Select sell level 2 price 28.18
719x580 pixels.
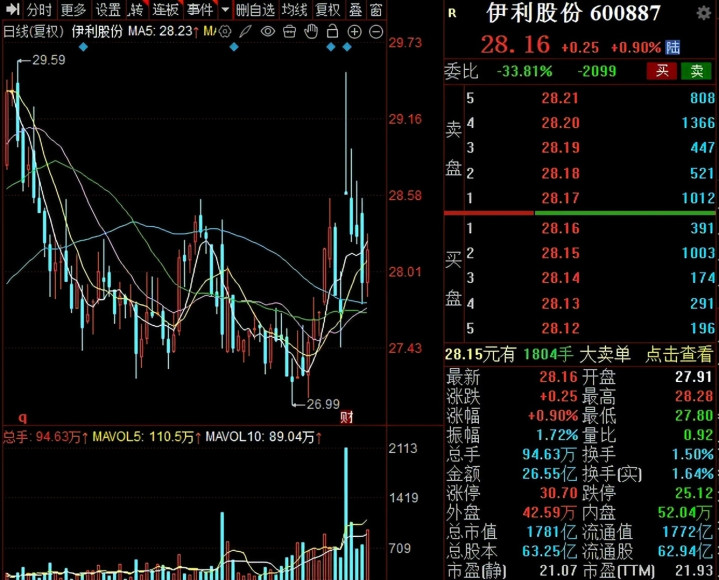tap(560, 173)
